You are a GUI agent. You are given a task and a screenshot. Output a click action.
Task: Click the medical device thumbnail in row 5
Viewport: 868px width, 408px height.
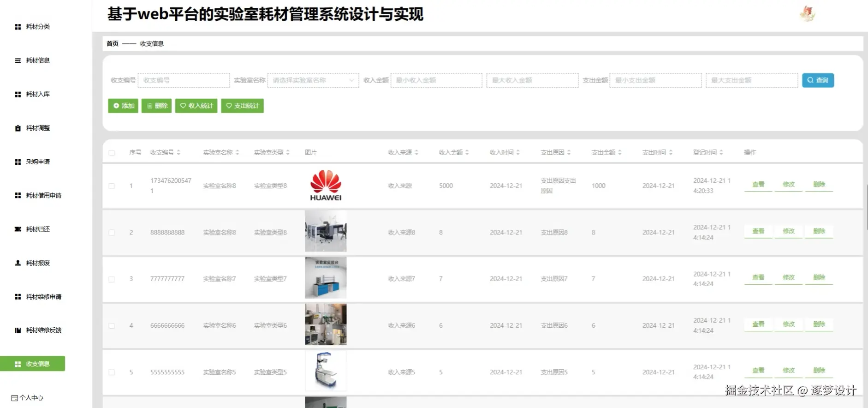tap(326, 371)
